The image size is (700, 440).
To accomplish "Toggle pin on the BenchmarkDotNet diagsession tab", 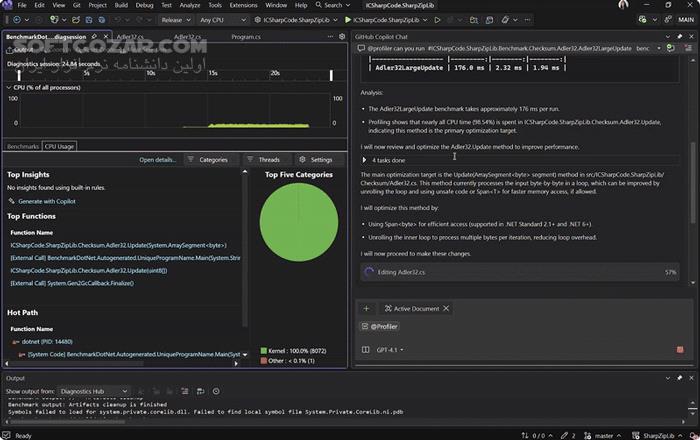I will [92, 36].
